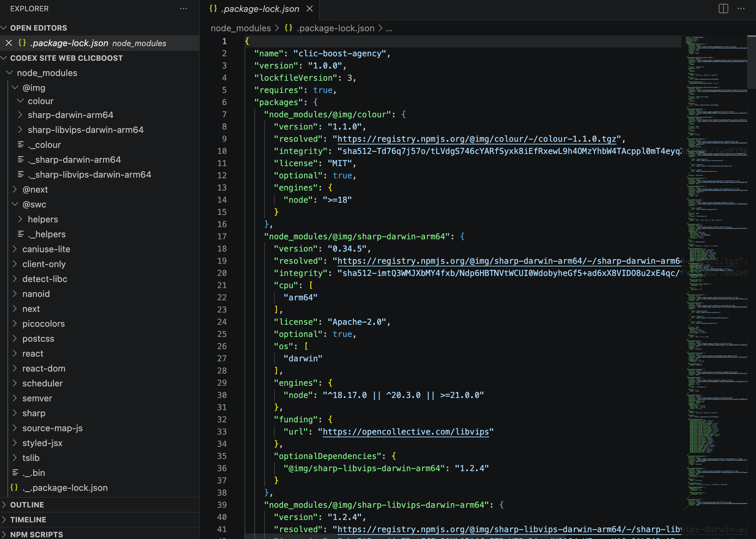756x539 pixels.
Task: Open ._colour file in the tree
Action: pos(44,145)
